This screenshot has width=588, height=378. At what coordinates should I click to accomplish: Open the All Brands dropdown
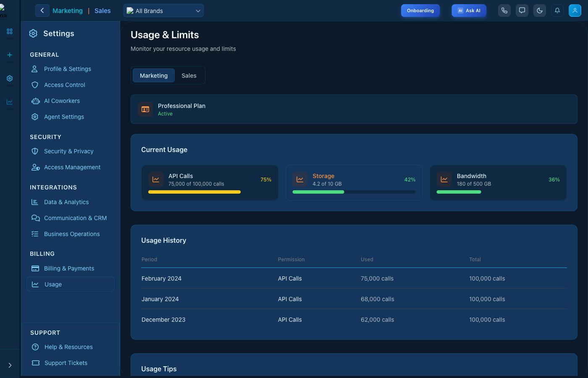tap(164, 10)
